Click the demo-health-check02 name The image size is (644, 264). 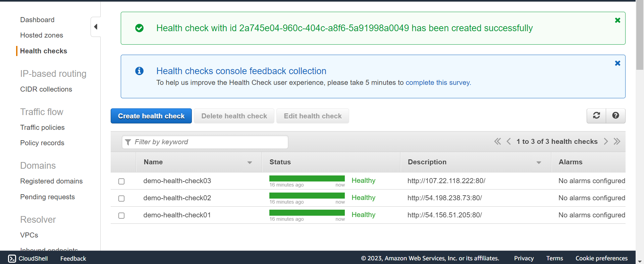point(177,198)
